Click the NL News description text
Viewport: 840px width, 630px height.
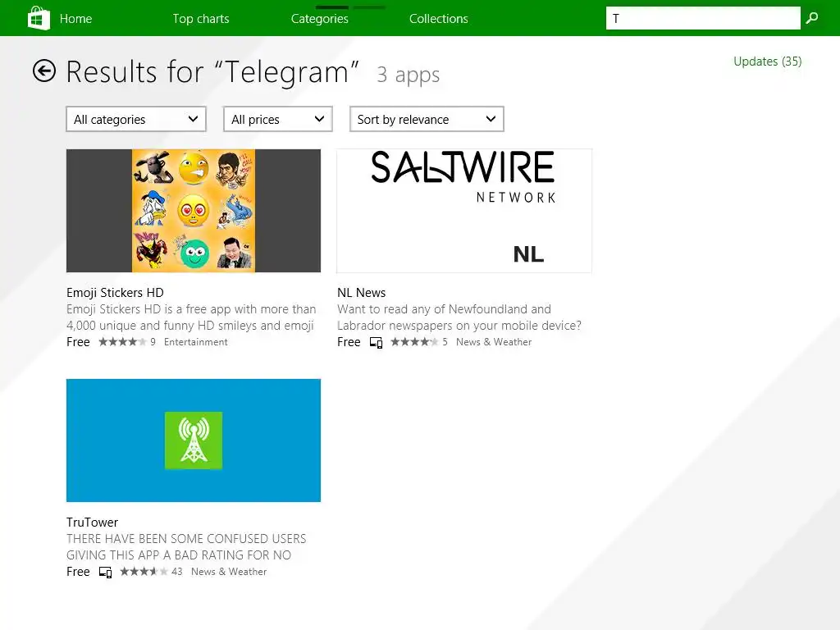tap(459, 317)
